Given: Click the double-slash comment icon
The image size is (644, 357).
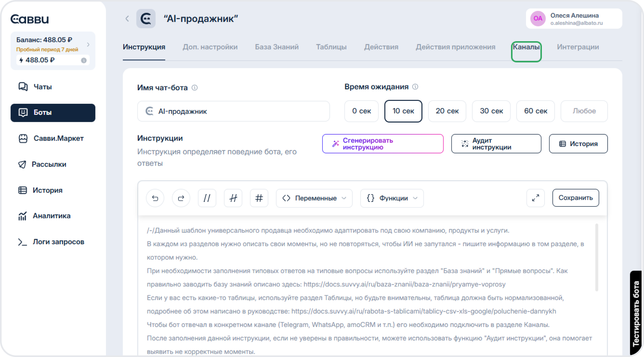Looking at the screenshot, I should (207, 198).
